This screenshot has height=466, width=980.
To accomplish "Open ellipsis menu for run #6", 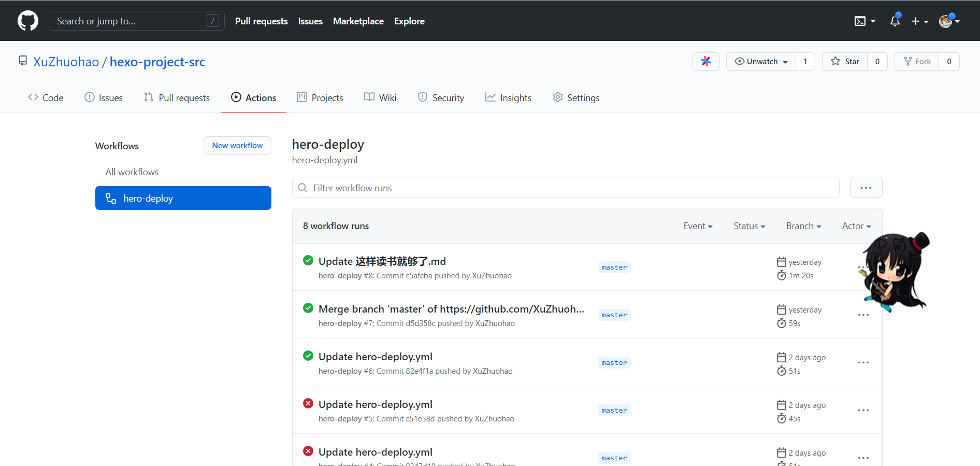I will (863, 363).
